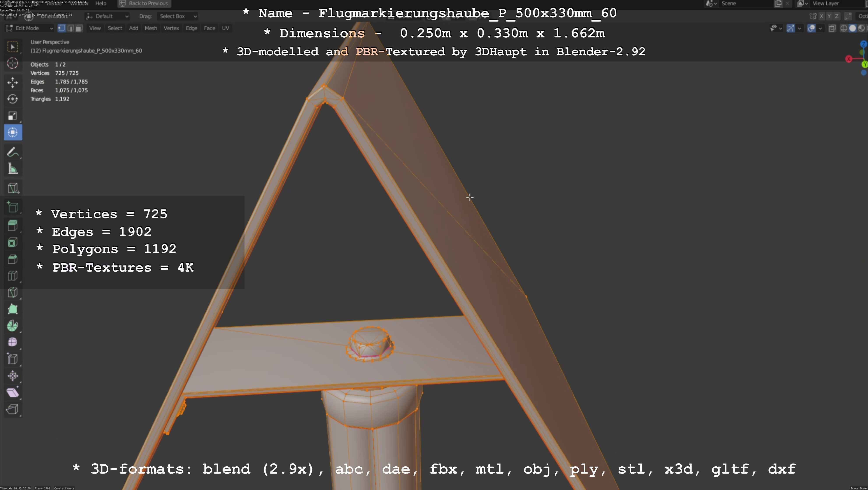Select the Smooth vertices tool
The width and height of the screenshot is (868, 490).
click(13, 342)
